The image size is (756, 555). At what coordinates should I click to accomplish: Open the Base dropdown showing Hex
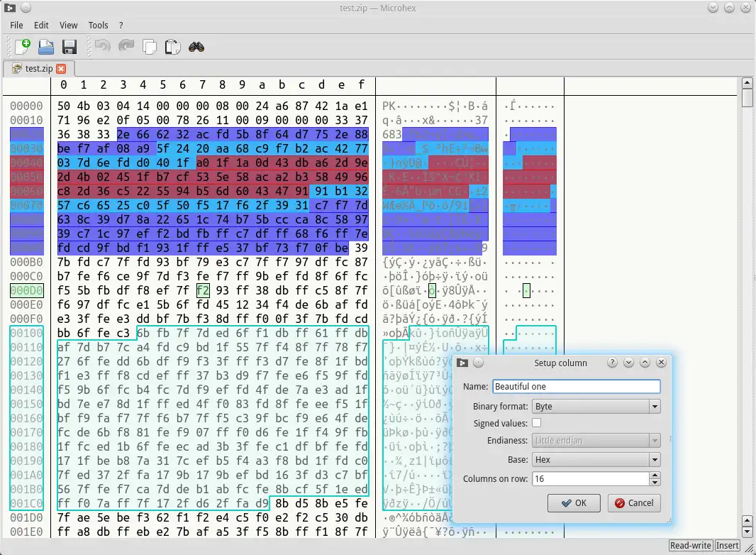point(655,459)
